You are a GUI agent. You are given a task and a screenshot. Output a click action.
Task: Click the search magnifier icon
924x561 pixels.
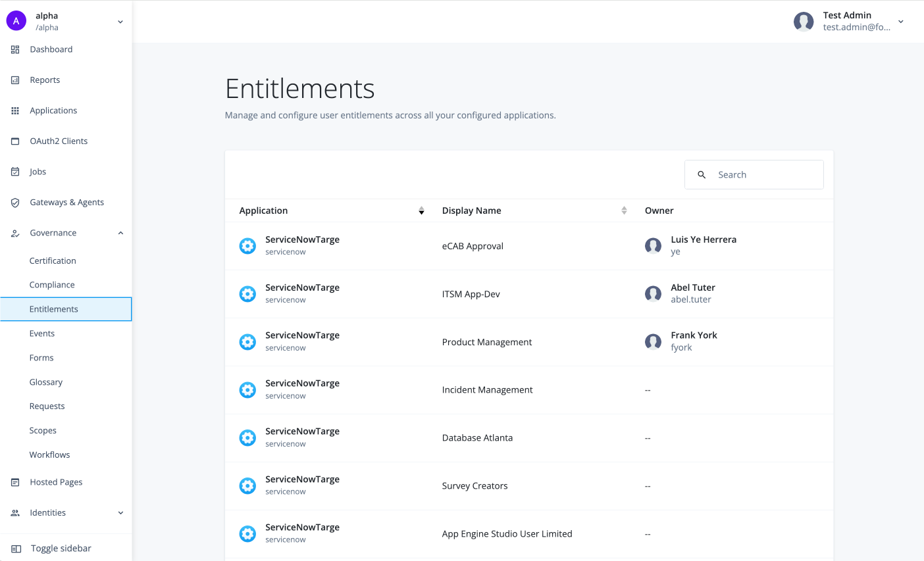(702, 174)
